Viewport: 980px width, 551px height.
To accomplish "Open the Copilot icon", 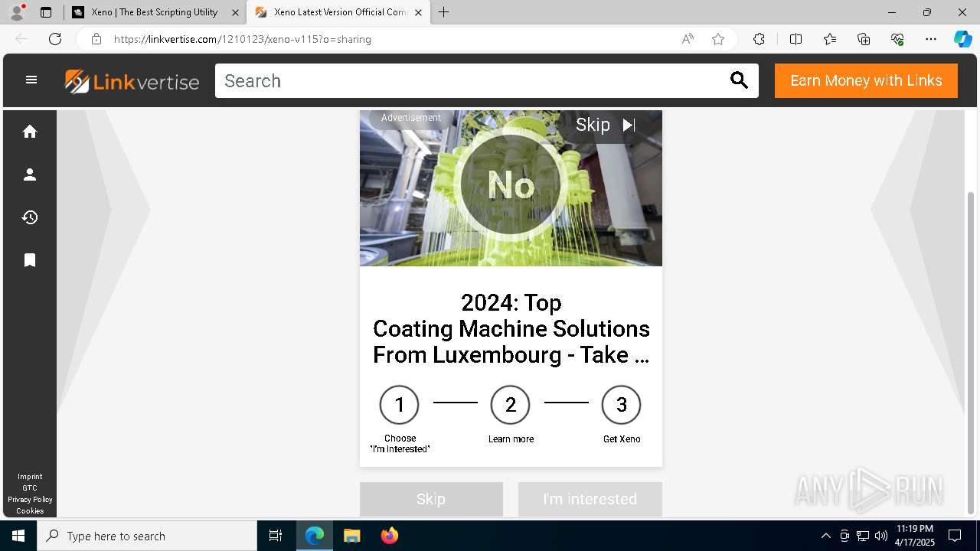I will pos(962,39).
